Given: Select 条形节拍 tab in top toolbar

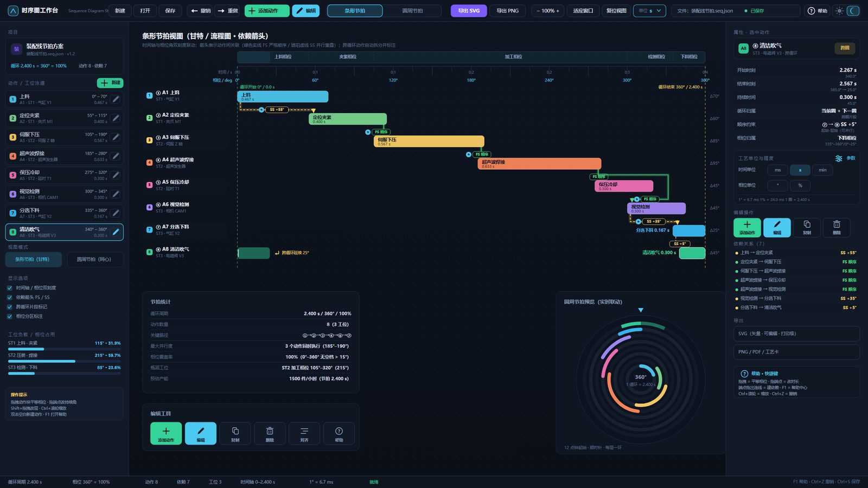Looking at the screenshot, I should [x=355, y=11].
